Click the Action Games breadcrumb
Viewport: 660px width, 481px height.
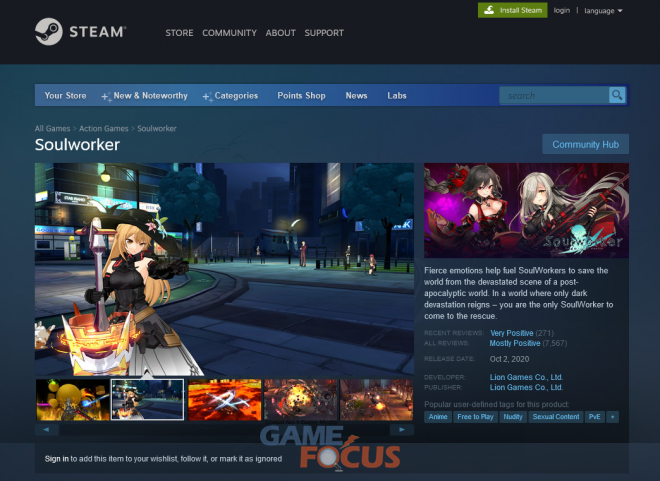coord(104,128)
